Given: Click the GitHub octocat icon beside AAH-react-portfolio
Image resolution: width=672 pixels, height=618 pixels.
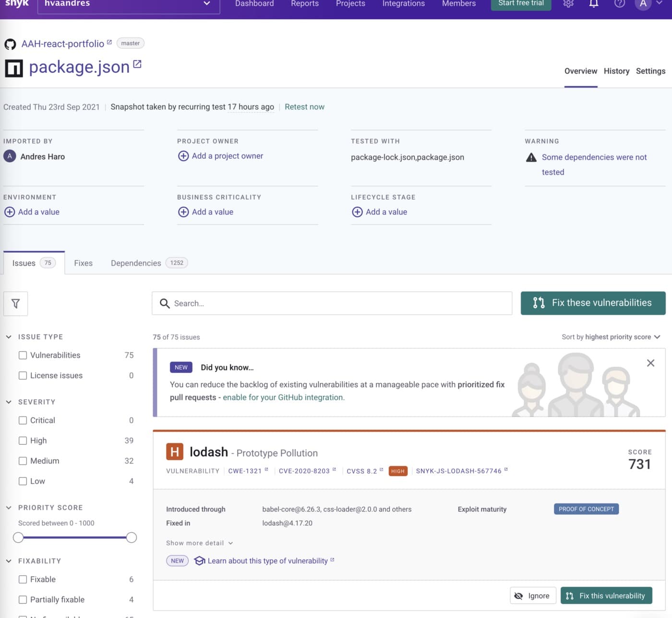Looking at the screenshot, I should [x=10, y=45].
